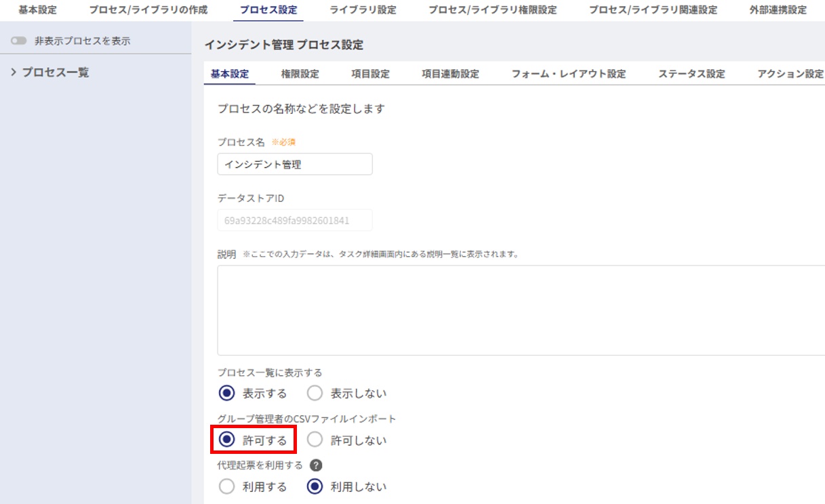Viewport: 825px width, 504px height.
Task: Select 表示しない radio button
Action: coord(315,393)
